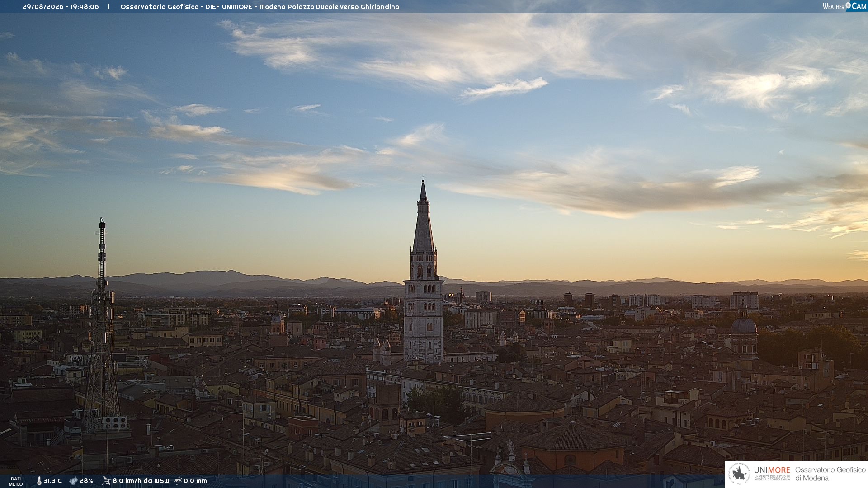Click the camera lens in WeatherCam logo
The height and width of the screenshot is (488, 868).
pyautogui.click(x=848, y=5)
